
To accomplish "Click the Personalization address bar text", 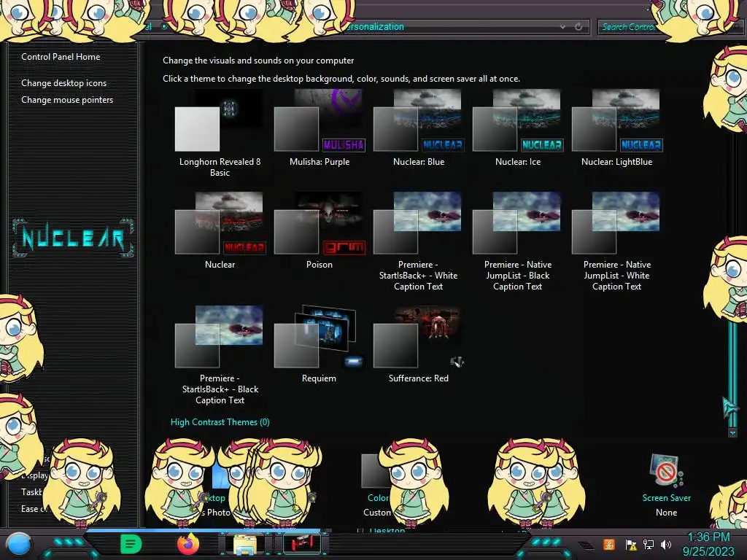I will coord(374,27).
